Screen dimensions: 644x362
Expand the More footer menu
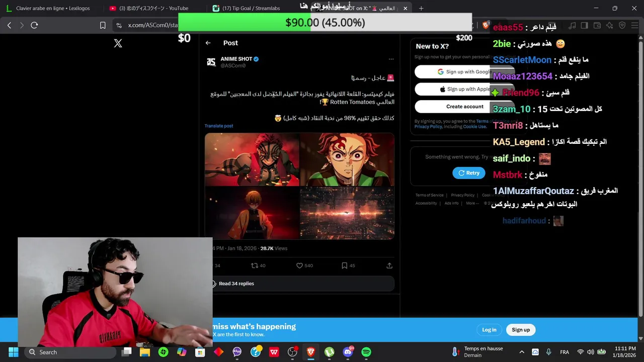[472, 203]
